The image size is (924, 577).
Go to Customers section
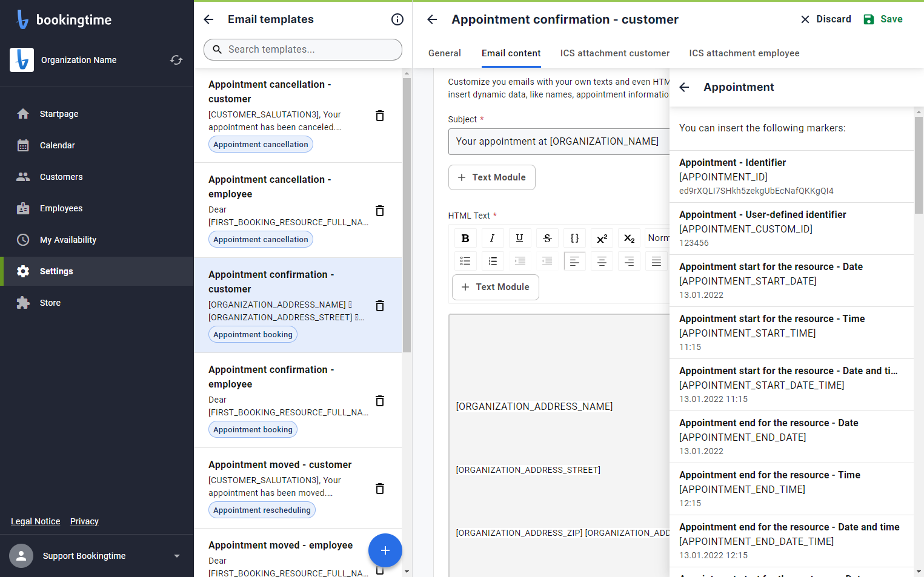(x=97, y=177)
